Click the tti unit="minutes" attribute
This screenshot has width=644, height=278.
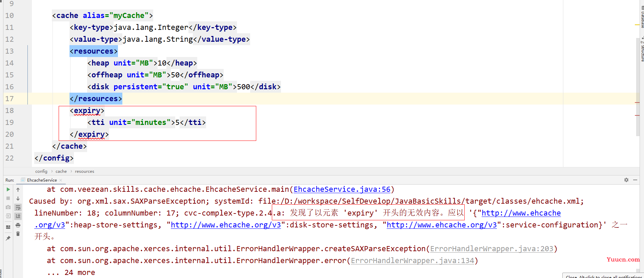(x=140, y=123)
